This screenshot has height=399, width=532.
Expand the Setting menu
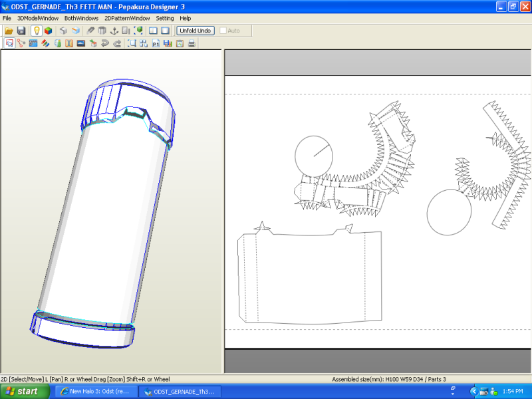[x=165, y=18]
